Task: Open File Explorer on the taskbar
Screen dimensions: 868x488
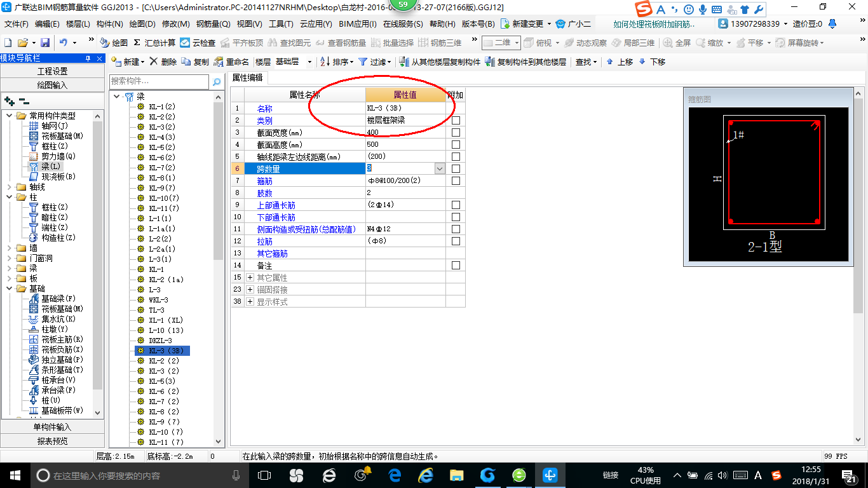Action: point(456,475)
